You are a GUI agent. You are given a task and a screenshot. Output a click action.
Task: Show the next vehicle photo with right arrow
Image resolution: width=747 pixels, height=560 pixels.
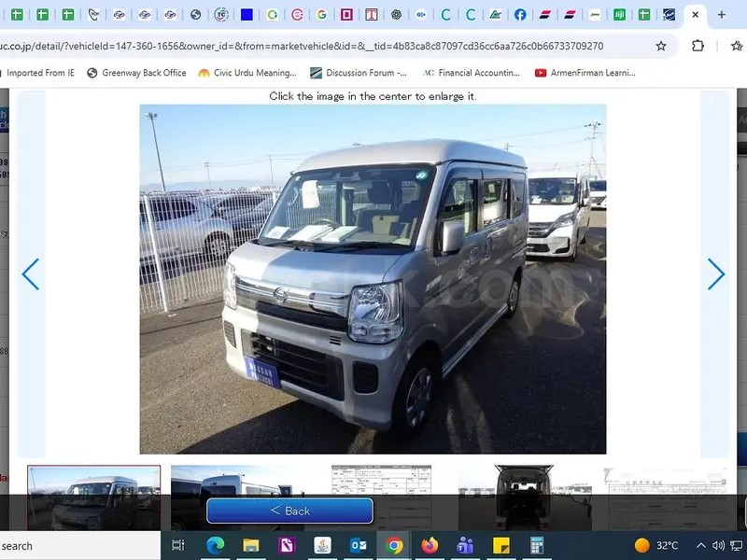click(x=716, y=274)
